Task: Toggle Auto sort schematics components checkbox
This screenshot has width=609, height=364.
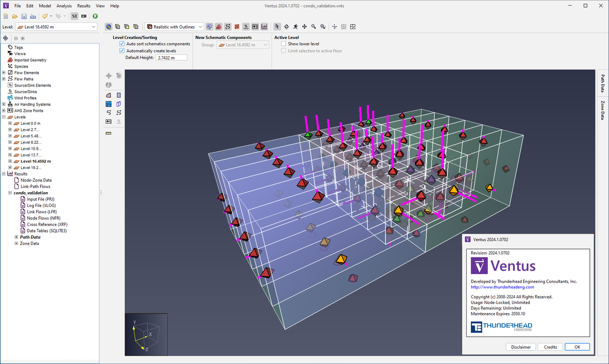Action: (122, 44)
